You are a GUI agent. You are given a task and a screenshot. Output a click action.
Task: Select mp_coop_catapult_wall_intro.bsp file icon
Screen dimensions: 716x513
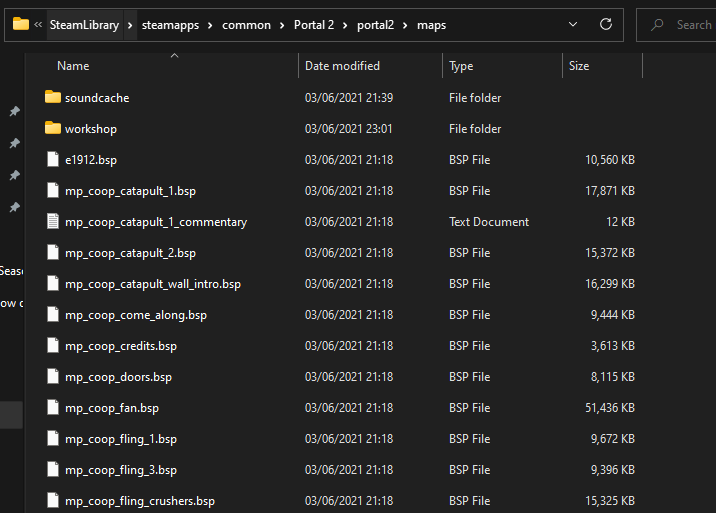point(53,283)
